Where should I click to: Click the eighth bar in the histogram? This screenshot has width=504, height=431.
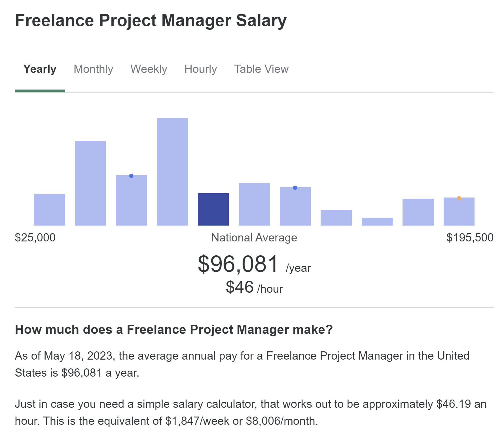coord(336,218)
